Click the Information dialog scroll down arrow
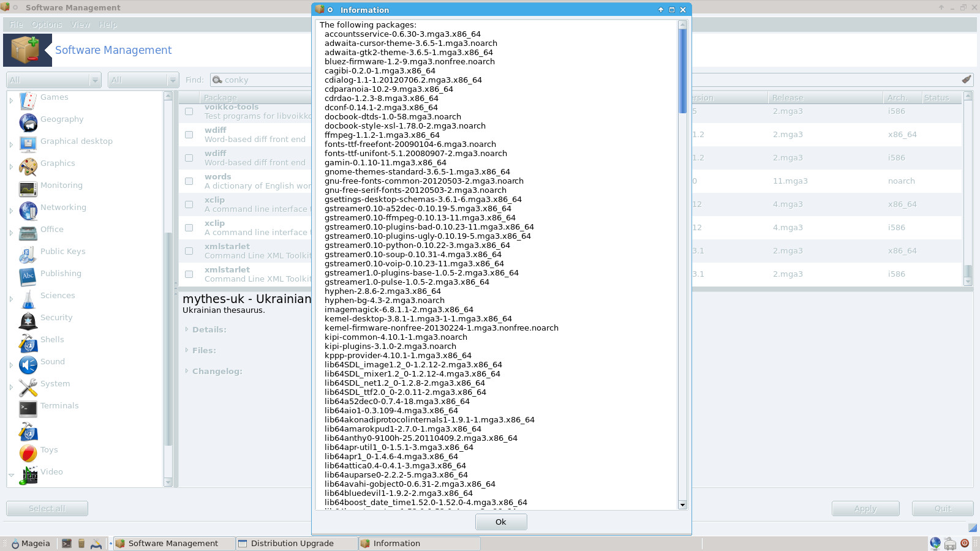 [682, 505]
